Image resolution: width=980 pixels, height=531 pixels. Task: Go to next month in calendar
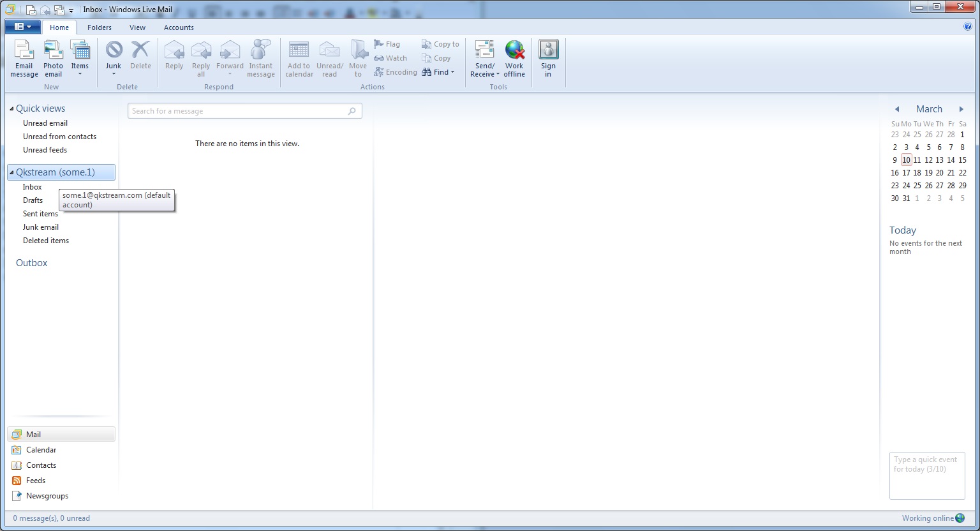pos(961,109)
